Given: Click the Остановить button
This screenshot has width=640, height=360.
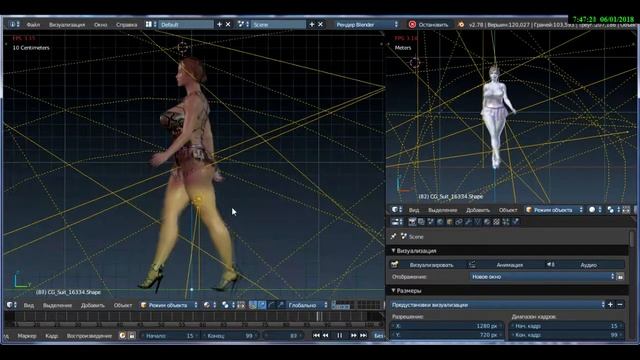Looking at the screenshot, I should point(429,24).
